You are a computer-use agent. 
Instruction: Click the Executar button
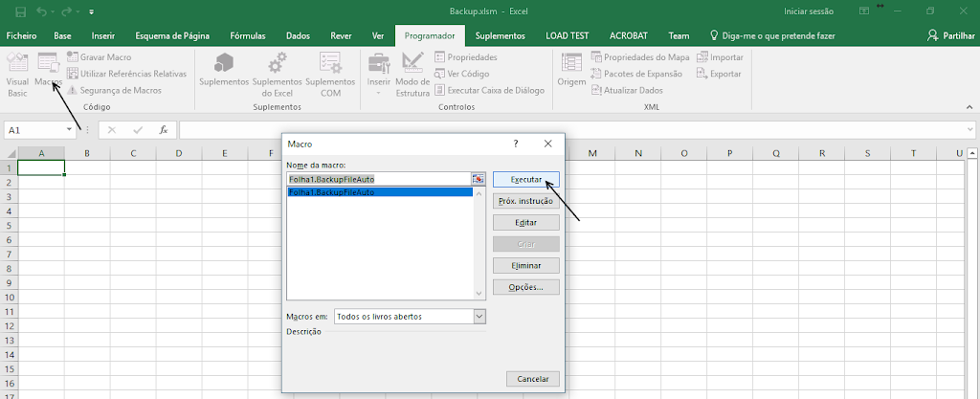point(526,179)
